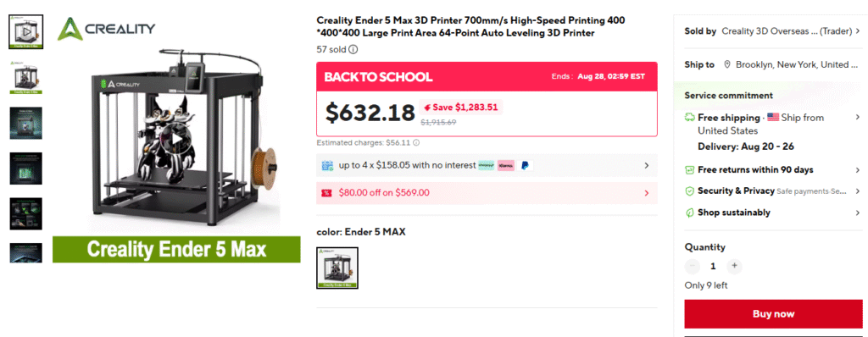Decrease quantity with the minus button

[x=693, y=266]
